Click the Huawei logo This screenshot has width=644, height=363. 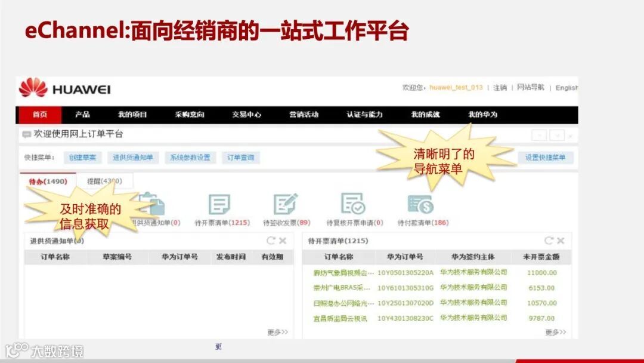click(65, 88)
